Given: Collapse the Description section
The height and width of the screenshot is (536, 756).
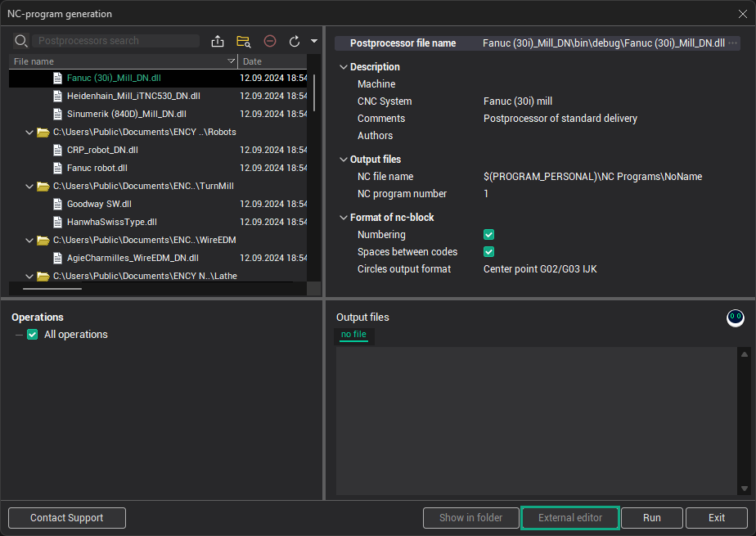Looking at the screenshot, I should point(342,67).
